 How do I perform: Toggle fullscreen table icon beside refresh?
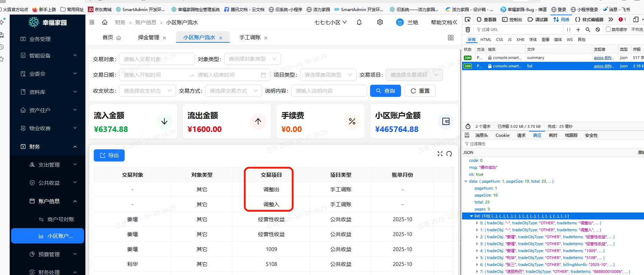(x=440, y=154)
